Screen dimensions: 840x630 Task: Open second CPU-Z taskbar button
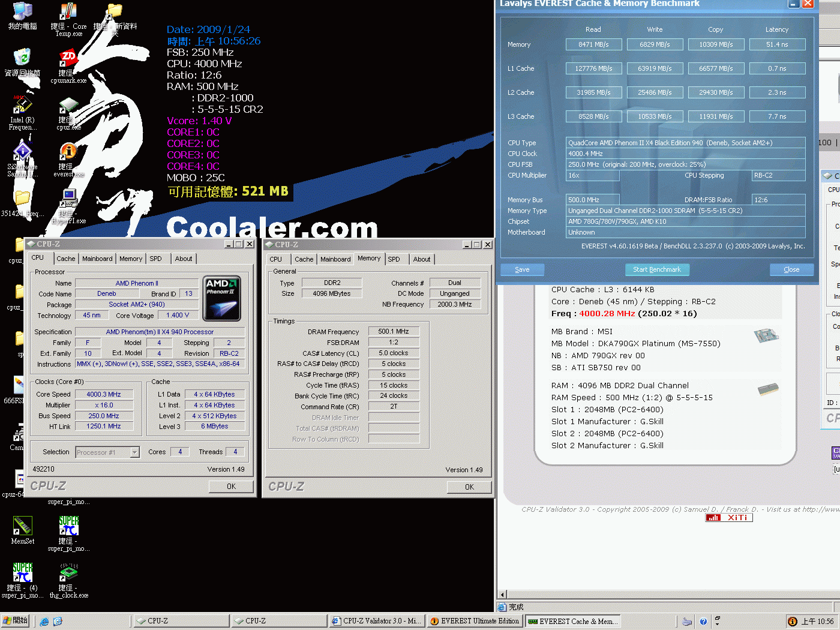[x=278, y=621]
